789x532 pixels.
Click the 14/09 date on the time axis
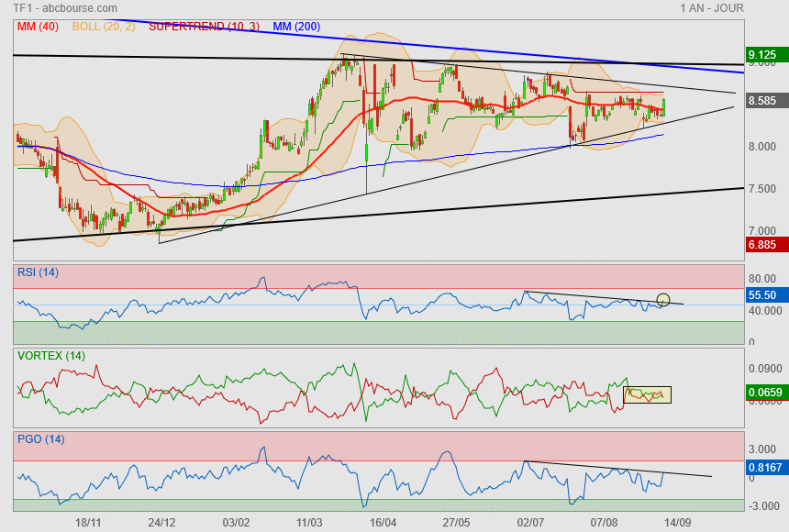point(677,522)
